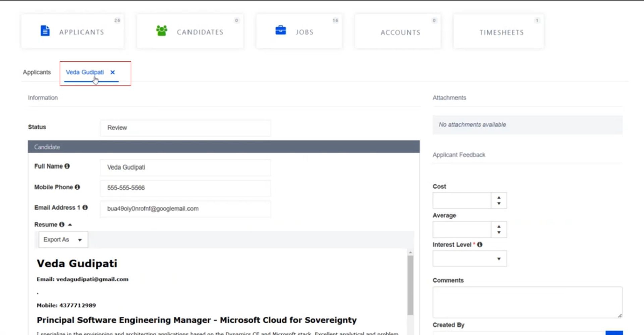
Task: Click the Applicants count badge 26
Action: click(x=117, y=20)
